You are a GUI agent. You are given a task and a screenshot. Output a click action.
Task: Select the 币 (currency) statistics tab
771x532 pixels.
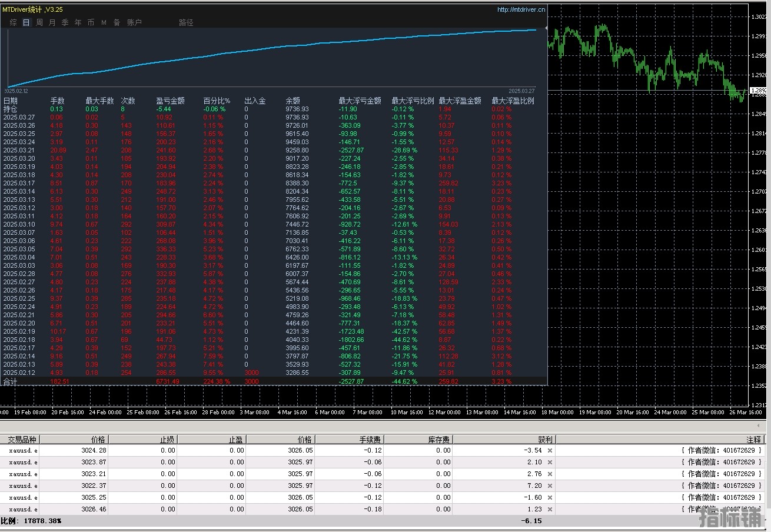[x=91, y=22]
